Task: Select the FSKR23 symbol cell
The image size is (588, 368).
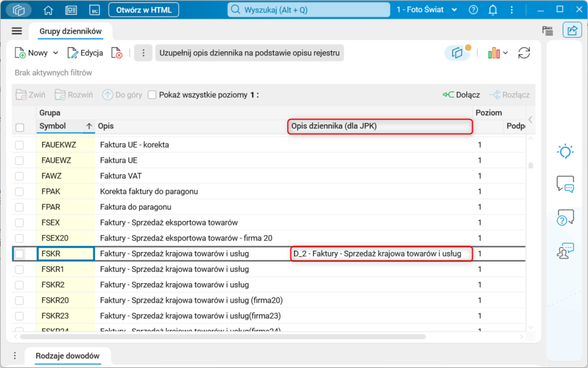Action: [66, 316]
